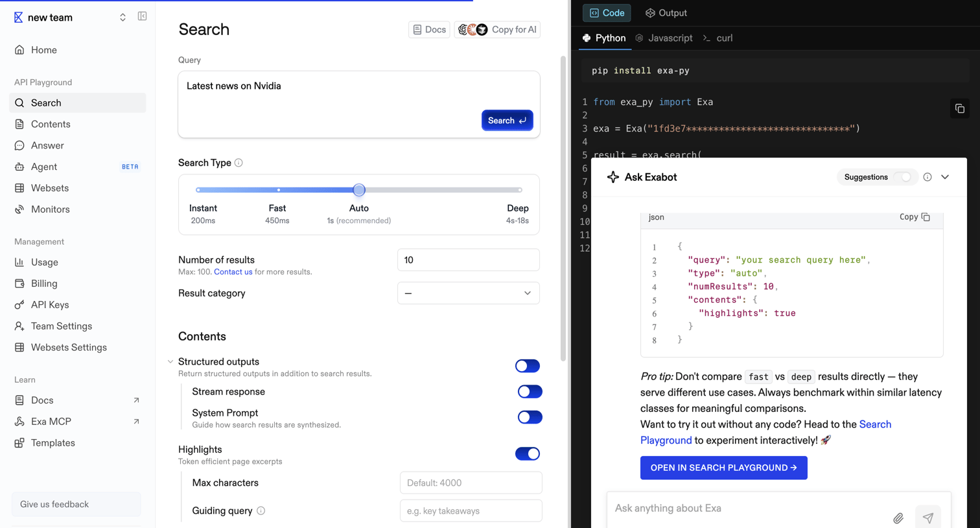The width and height of the screenshot is (980, 528).
Task: Attach file with paperclip icon
Action: tap(898, 518)
